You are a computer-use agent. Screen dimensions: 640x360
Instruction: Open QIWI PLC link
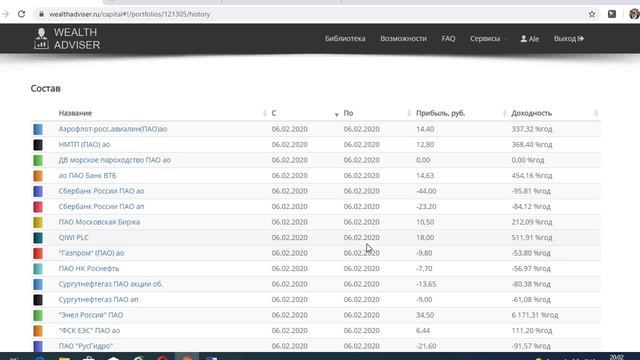pos(73,238)
